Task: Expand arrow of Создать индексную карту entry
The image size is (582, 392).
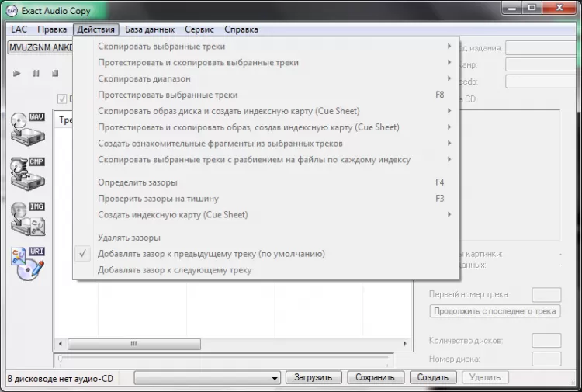Action: coord(449,214)
